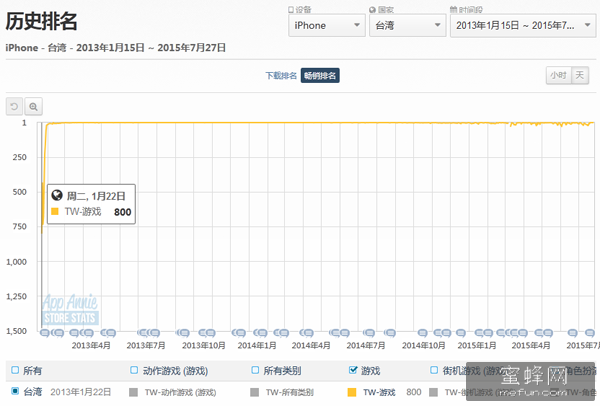Click the 小时 granularity button
The width and height of the screenshot is (600, 406).
coord(557,75)
